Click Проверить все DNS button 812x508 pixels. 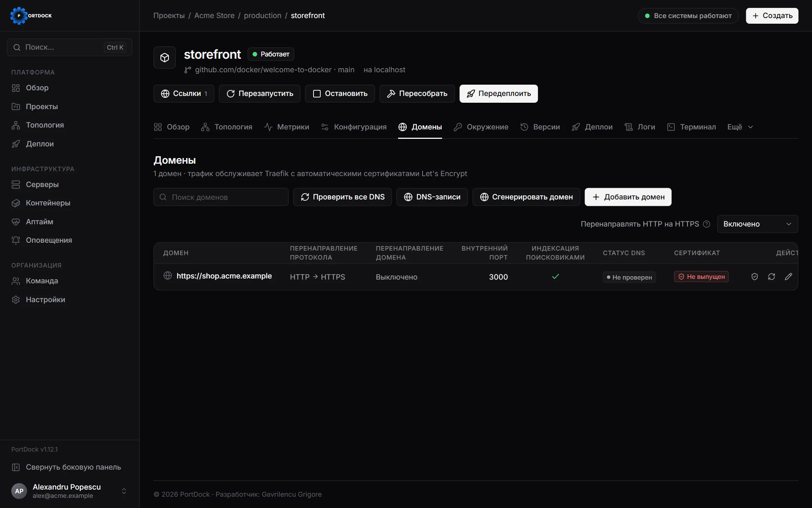point(342,197)
